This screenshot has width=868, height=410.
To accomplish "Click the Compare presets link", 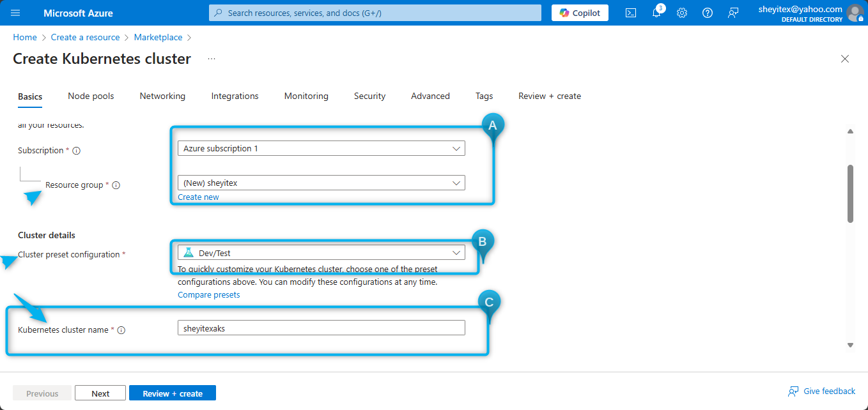I will pyautogui.click(x=209, y=294).
